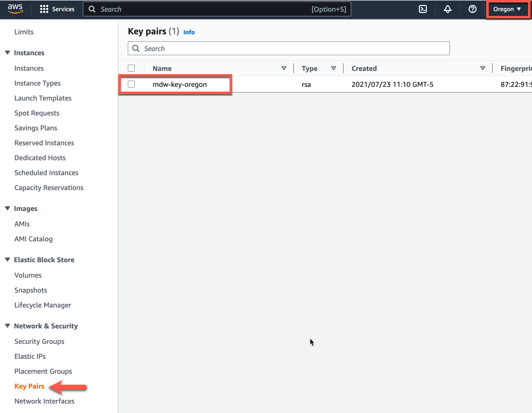Sort by the Name column arrow
The image size is (532, 413).
click(x=284, y=68)
